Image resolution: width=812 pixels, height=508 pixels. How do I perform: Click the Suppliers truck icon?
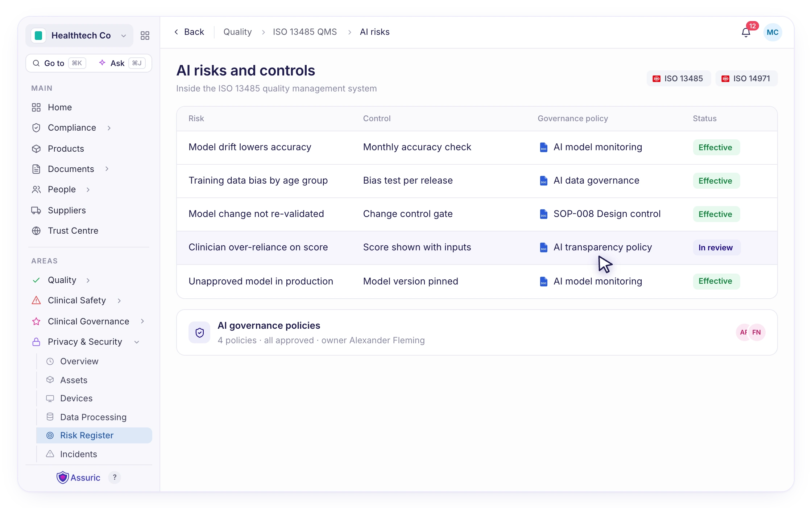point(36,210)
